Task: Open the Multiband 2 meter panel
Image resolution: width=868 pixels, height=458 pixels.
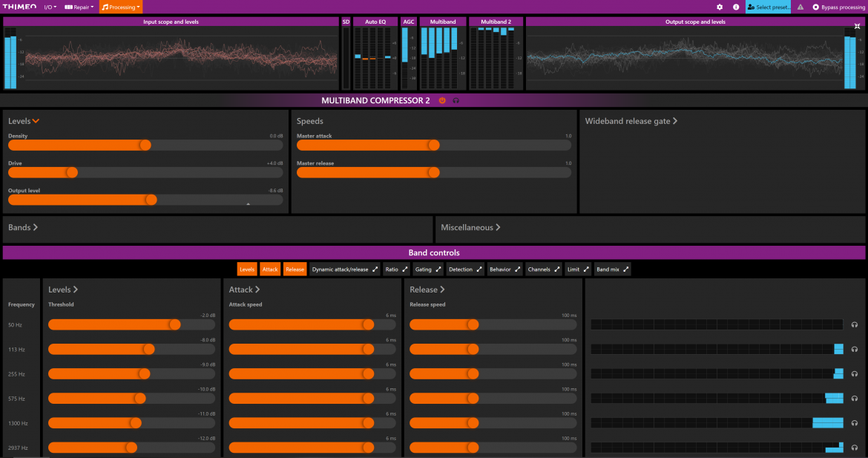Action: 496,22
